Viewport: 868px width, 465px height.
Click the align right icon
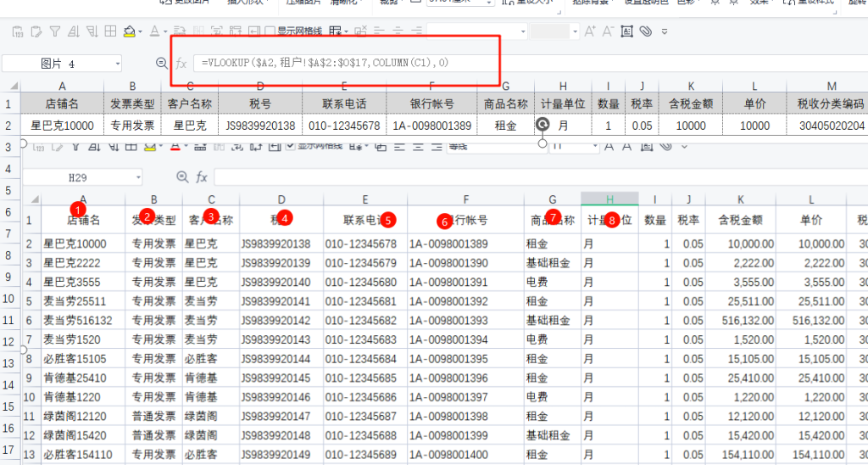click(x=416, y=31)
